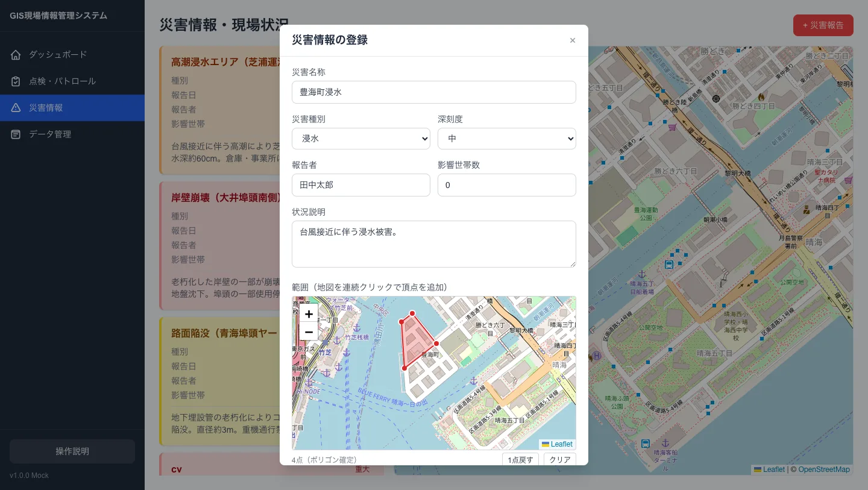868x490 pixels.
Task: Click the 4点（ポリゴン確定）status text
Action: [324, 460]
